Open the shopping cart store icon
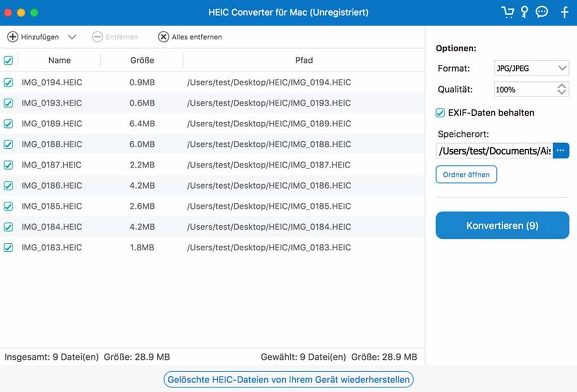 506,11
